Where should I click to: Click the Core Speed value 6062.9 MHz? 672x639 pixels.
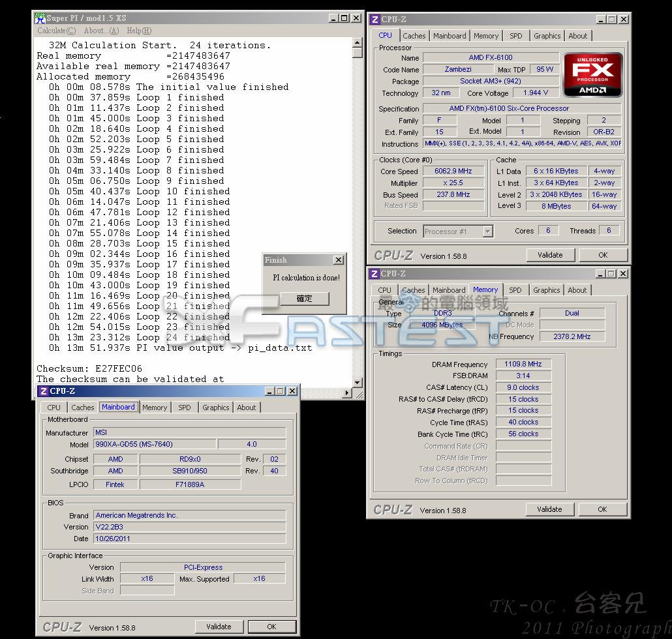click(x=453, y=171)
